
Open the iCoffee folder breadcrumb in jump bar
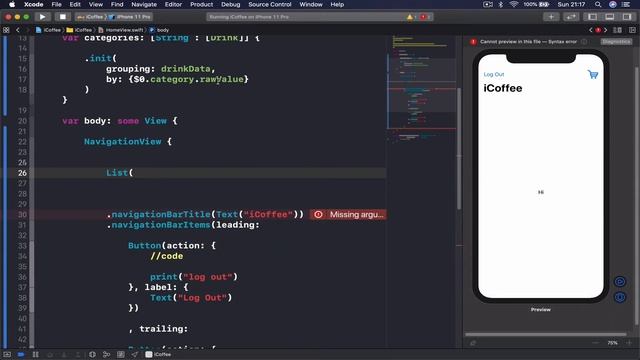(x=79, y=30)
